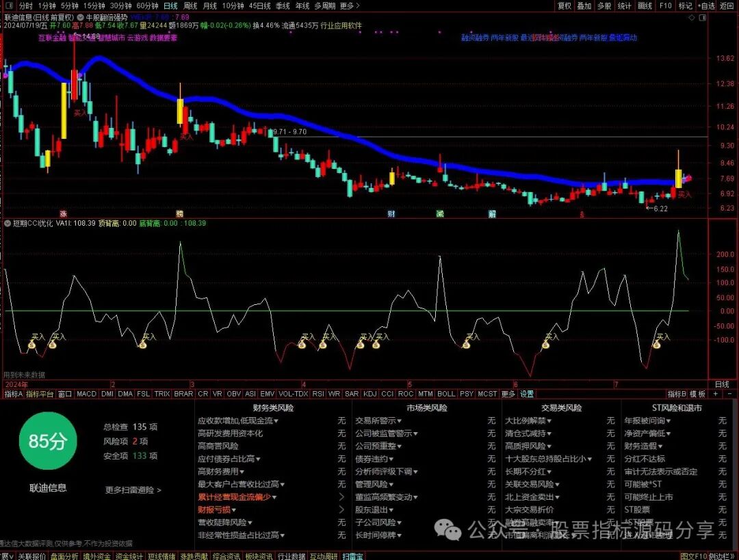
Task: Click the 解 event marker icon
Action: (492, 214)
